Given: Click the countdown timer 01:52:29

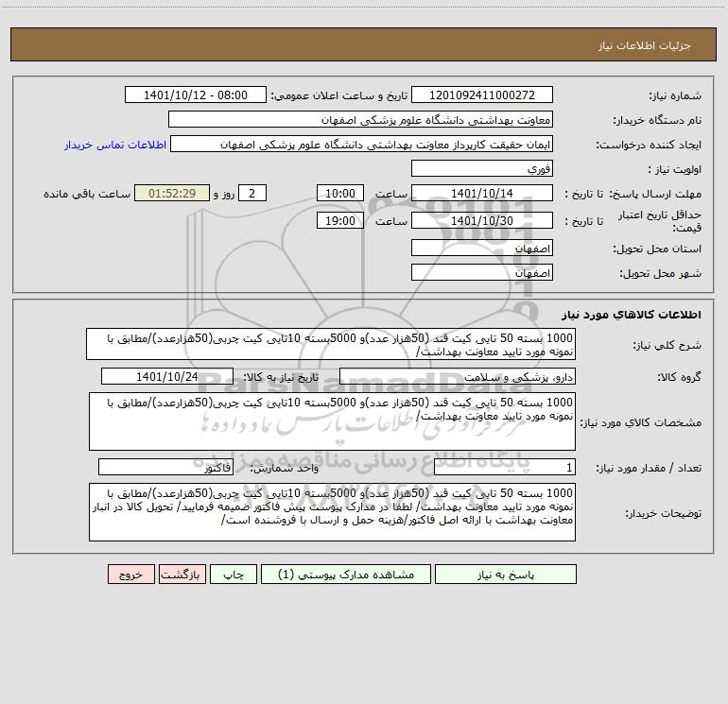Looking at the screenshot, I should click(172, 193).
